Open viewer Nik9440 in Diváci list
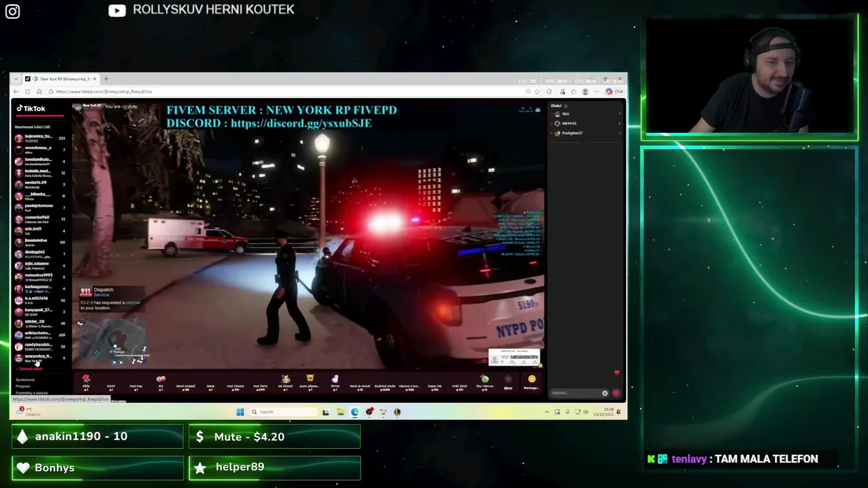Image resolution: width=868 pixels, height=488 pixels. point(587,123)
